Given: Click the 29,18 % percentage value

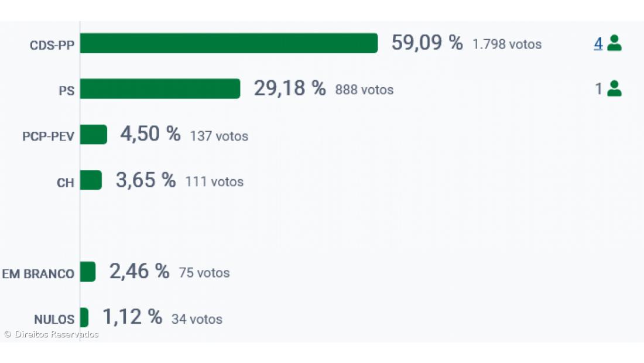Looking at the screenshot, I should pyautogui.click(x=289, y=88).
